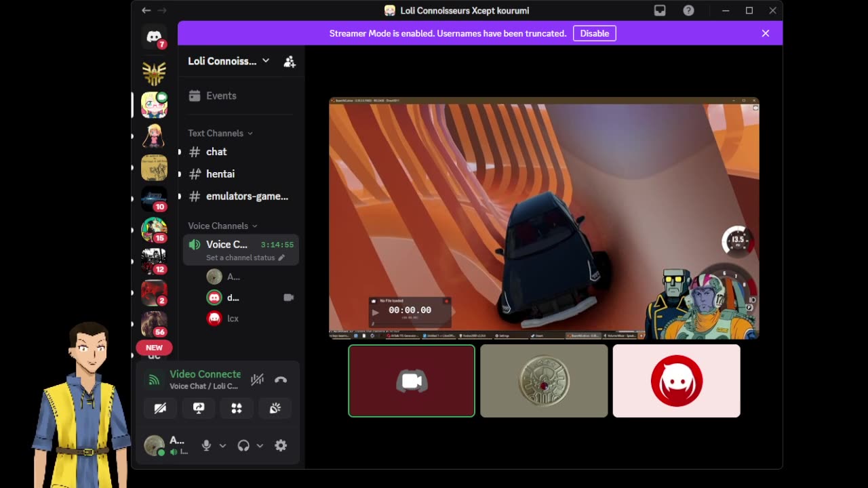The width and height of the screenshot is (868, 488).
Task: Toggle noise suppression icon in voice panel
Action: (257, 380)
